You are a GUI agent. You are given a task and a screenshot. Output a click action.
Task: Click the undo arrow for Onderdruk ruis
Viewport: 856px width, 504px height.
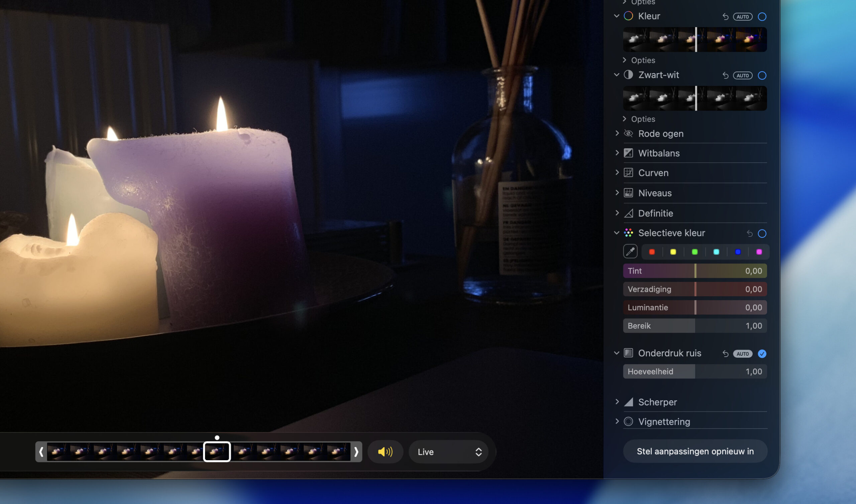point(725,354)
